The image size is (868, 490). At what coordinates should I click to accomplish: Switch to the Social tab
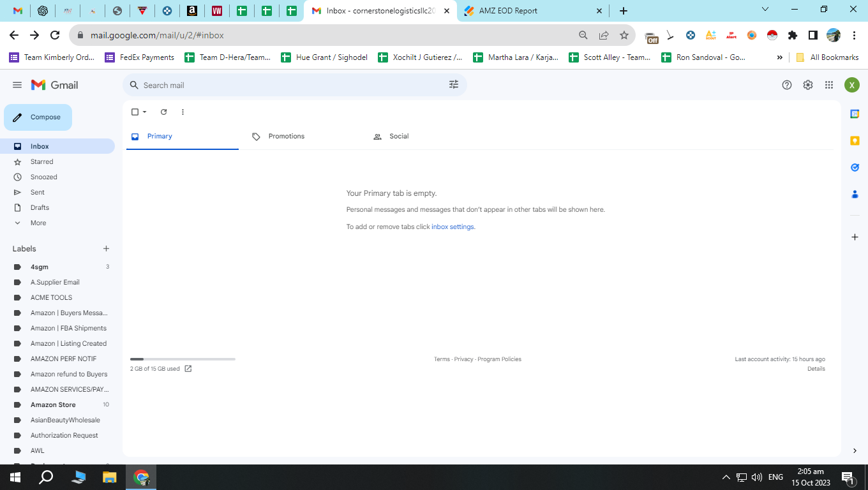click(425, 137)
